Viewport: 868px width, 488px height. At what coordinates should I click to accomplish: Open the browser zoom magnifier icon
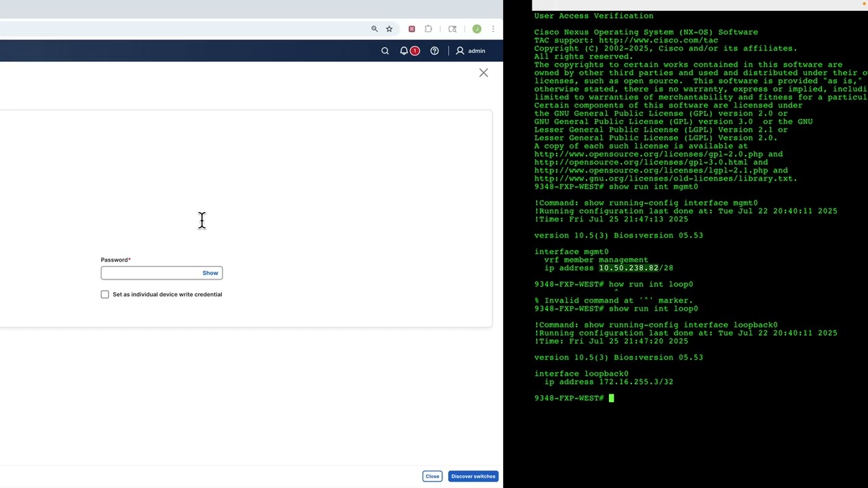(x=374, y=29)
